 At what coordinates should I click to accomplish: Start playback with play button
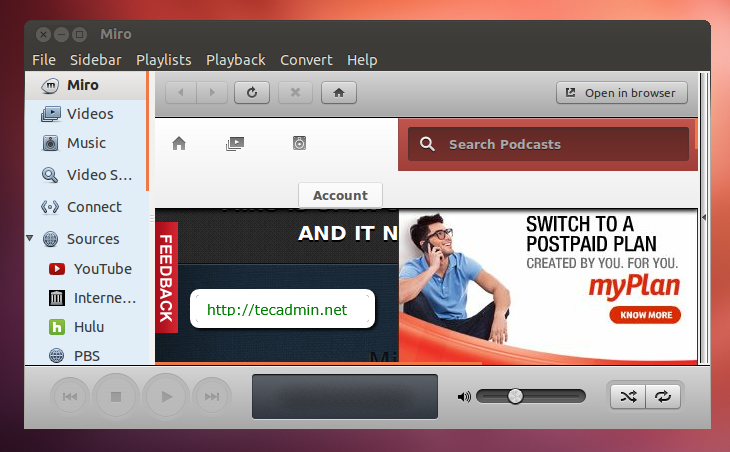click(x=166, y=397)
